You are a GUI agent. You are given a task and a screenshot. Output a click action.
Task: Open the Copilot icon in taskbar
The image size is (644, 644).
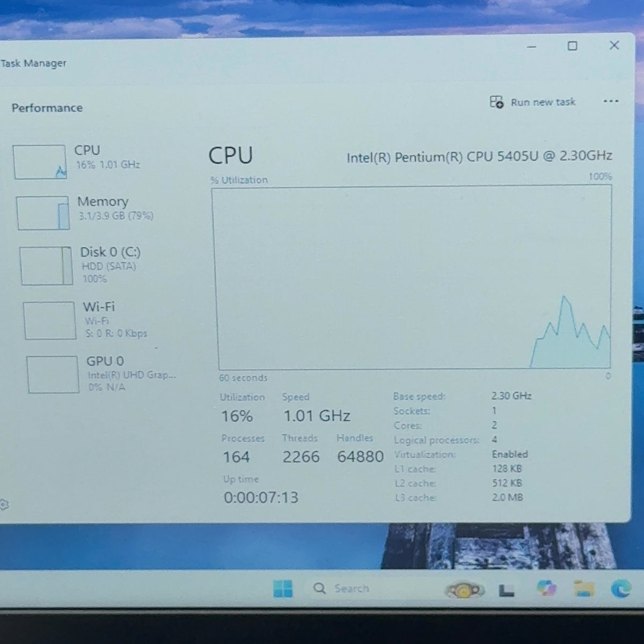pos(546,589)
